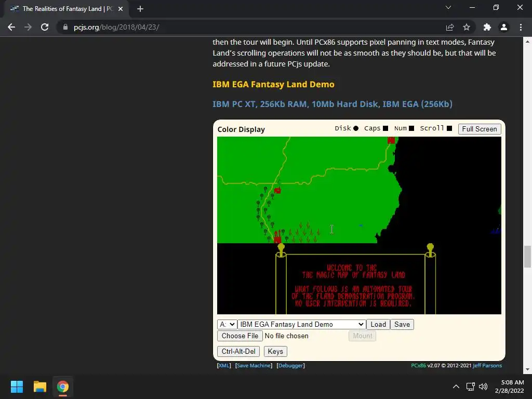Send Ctrl-Alt-Del to the machine
This screenshot has width=532, height=399.
point(238,352)
